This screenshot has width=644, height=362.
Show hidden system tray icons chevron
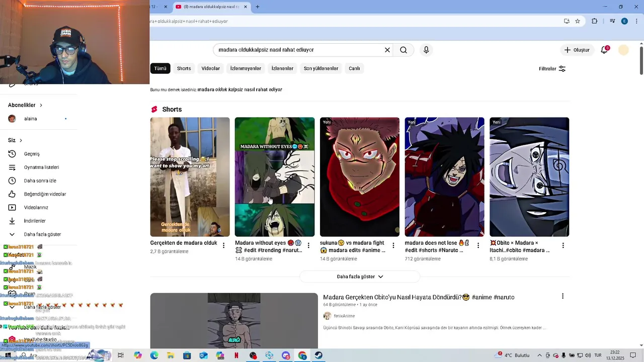tap(539, 355)
